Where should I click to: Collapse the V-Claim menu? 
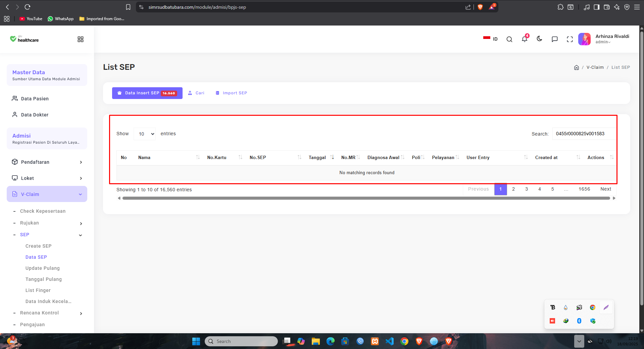(47, 194)
